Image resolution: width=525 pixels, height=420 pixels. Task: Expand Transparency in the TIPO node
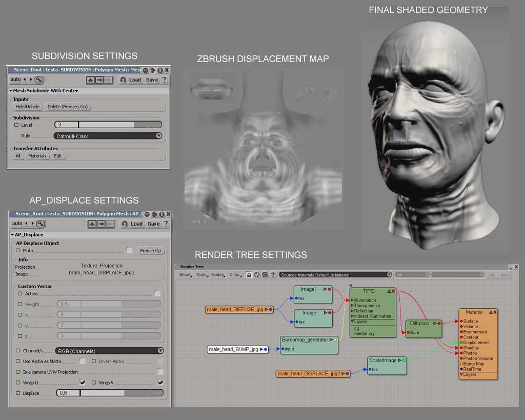pos(352,306)
